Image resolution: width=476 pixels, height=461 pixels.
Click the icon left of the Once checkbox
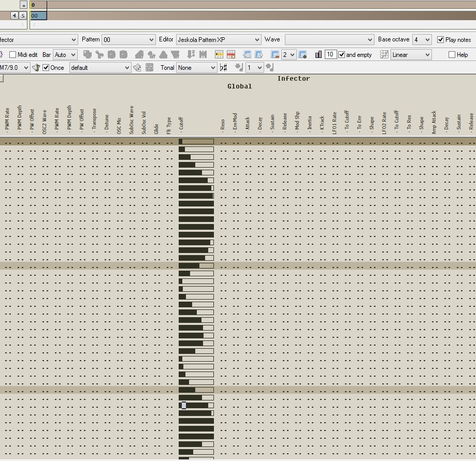point(36,68)
